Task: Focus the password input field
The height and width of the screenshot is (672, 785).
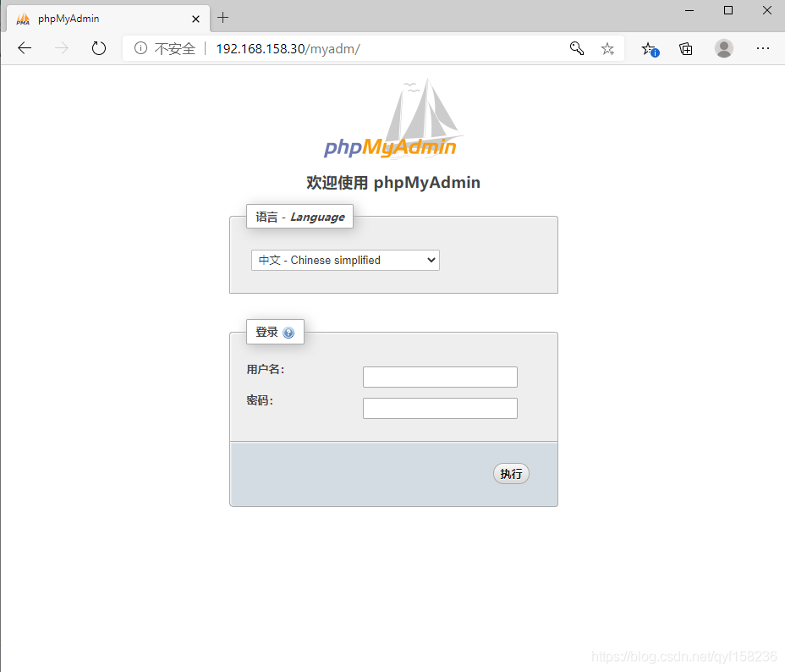Action: click(440, 408)
